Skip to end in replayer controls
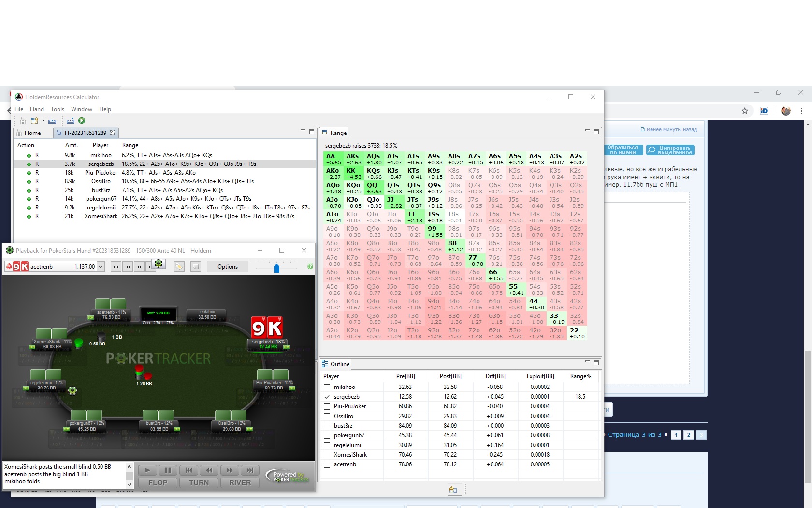 (250, 470)
